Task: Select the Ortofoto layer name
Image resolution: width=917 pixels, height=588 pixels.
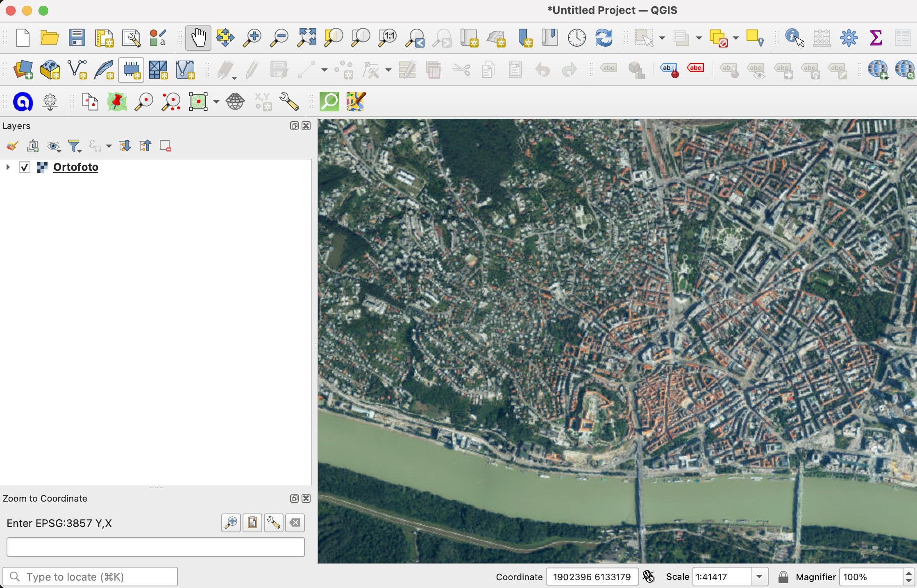Action: click(76, 167)
